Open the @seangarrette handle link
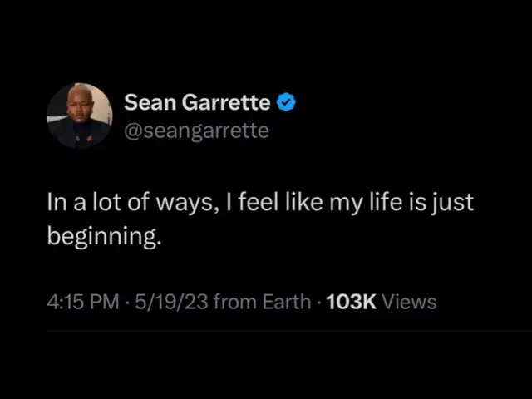This screenshot has width=532, height=399. [x=196, y=131]
